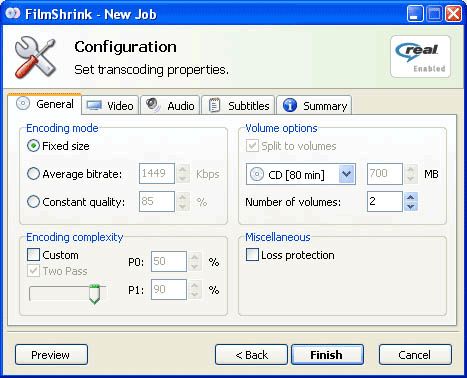Click the 'MB' unit label
Image resolution: width=467 pixels, height=378 pixels.
click(x=431, y=174)
